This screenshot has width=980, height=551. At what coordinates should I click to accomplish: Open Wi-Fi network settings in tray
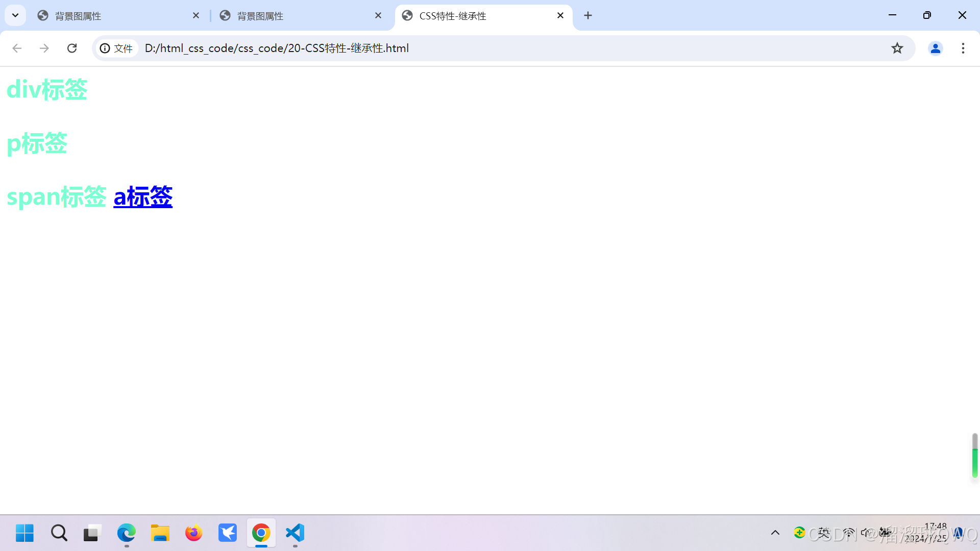849,533
